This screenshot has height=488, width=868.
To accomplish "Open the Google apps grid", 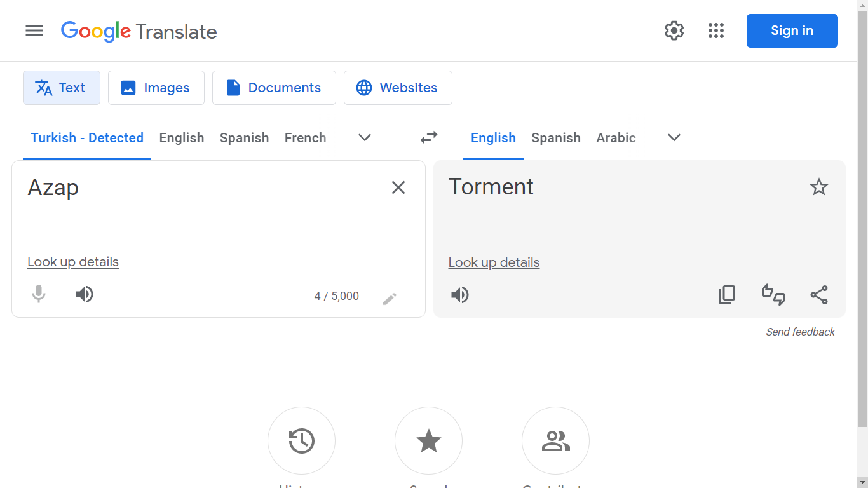I will click(716, 30).
